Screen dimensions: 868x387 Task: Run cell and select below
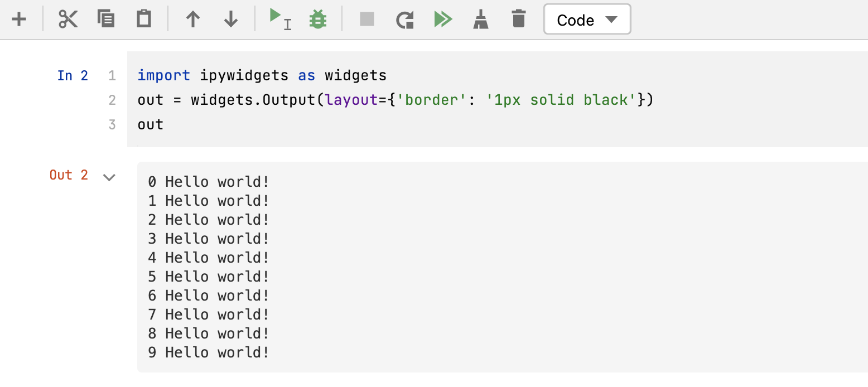pos(280,20)
